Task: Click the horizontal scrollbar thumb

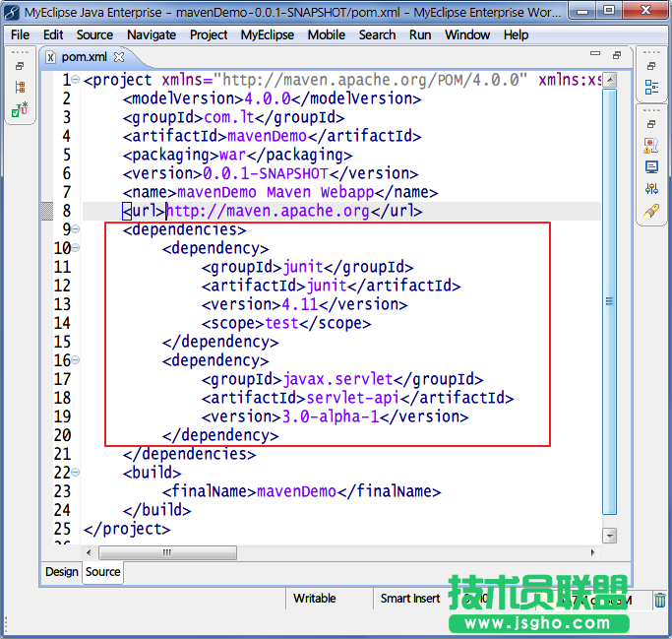Action: pyautogui.click(x=167, y=552)
